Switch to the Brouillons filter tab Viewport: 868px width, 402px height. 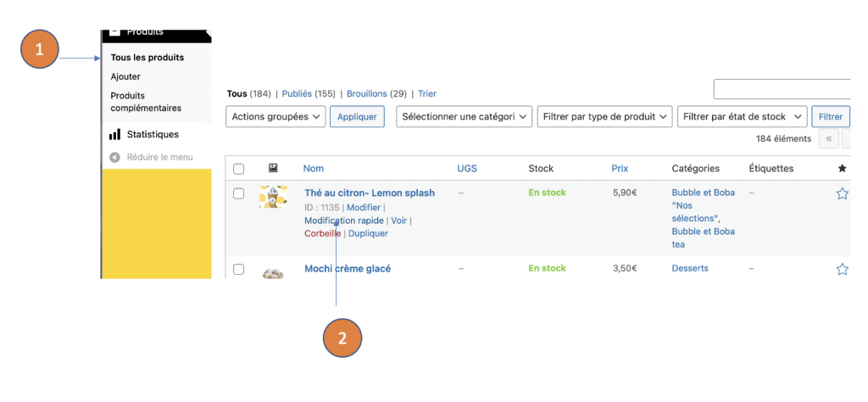coord(366,93)
